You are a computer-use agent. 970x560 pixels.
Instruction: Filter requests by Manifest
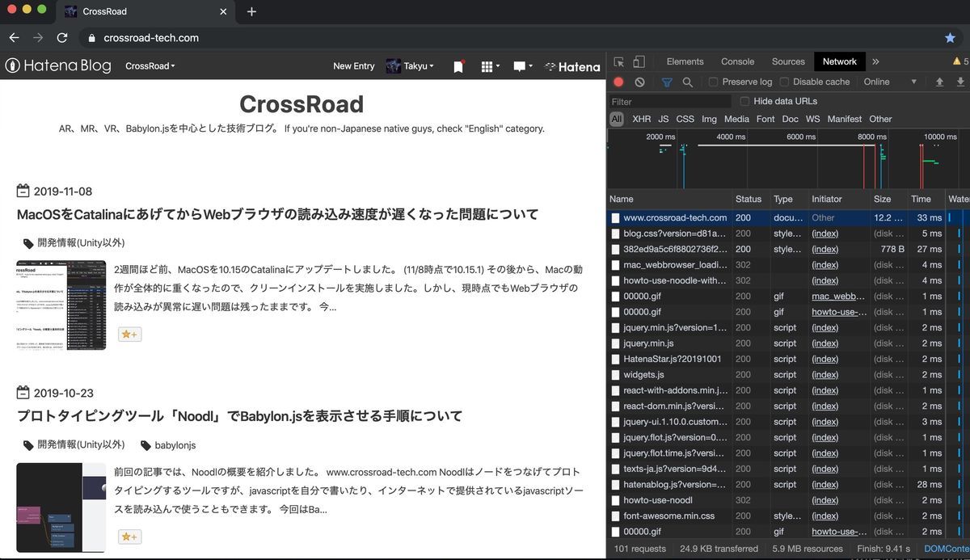point(844,119)
